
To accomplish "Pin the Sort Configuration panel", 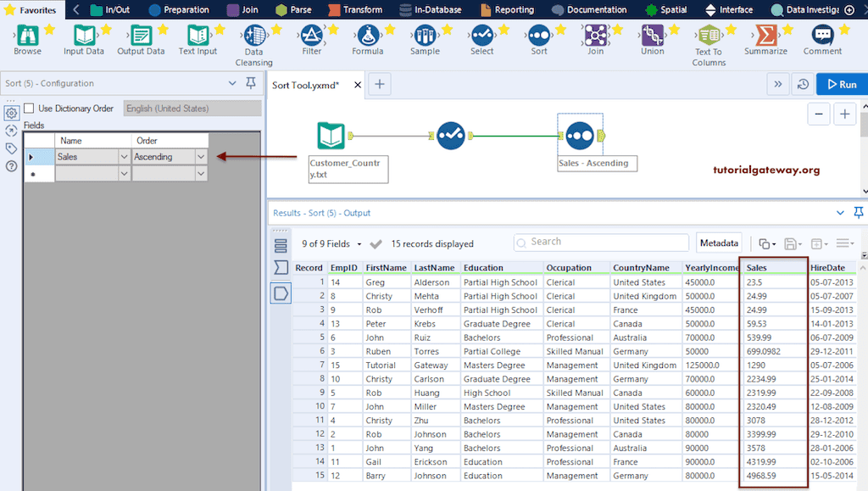I will [x=250, y=83].
